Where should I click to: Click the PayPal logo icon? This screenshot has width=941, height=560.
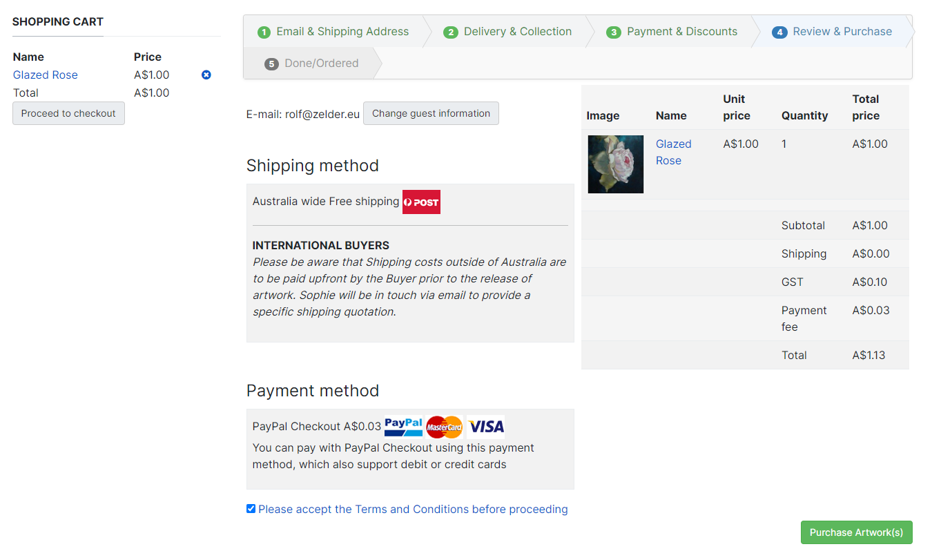tap(403, 427)
